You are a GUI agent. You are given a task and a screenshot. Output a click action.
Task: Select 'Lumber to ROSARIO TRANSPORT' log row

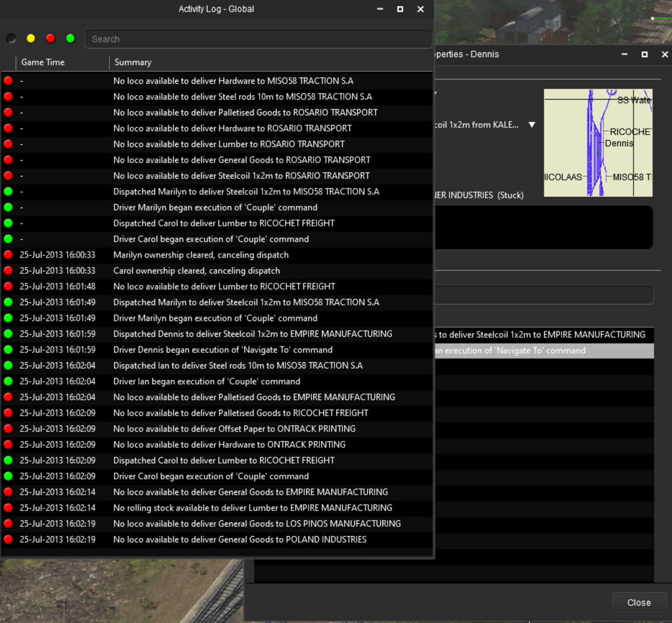(217, 144)
